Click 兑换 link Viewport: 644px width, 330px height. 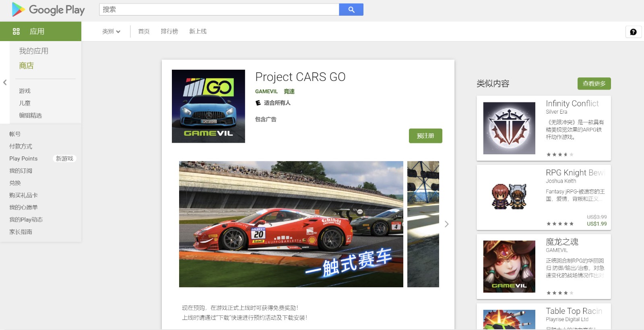pyautogui.click(x=15, y=183)
